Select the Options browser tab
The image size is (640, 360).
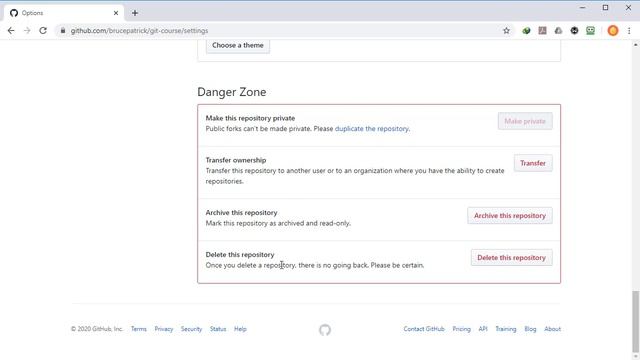point(64,13)
